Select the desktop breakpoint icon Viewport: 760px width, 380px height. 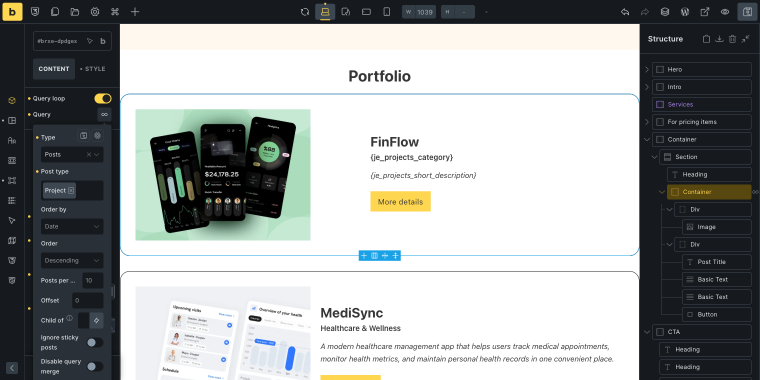pos(325,12)
